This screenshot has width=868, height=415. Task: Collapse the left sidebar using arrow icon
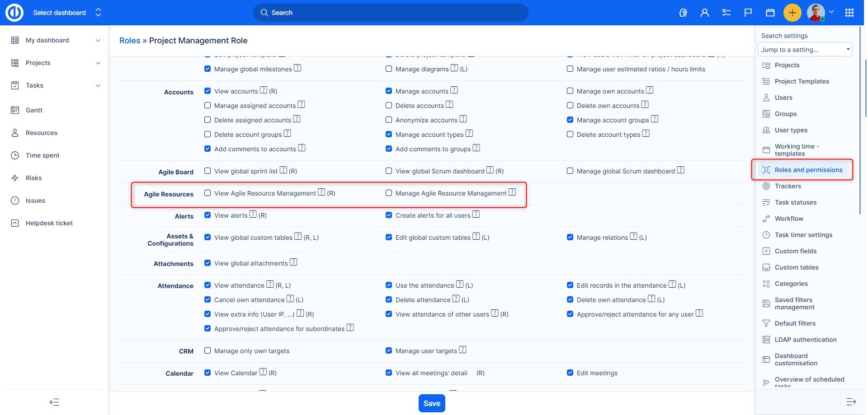(x=54, y=402)
